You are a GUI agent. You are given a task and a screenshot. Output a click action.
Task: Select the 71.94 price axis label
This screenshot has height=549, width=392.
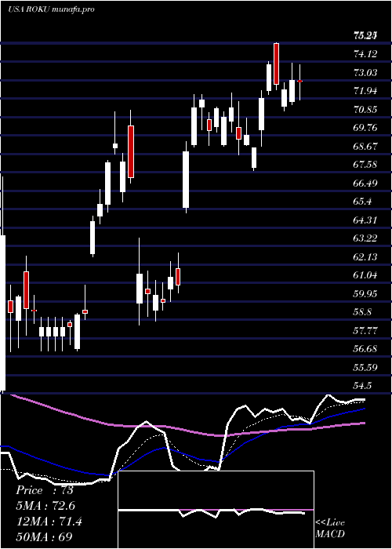click(x=365, y=91)
